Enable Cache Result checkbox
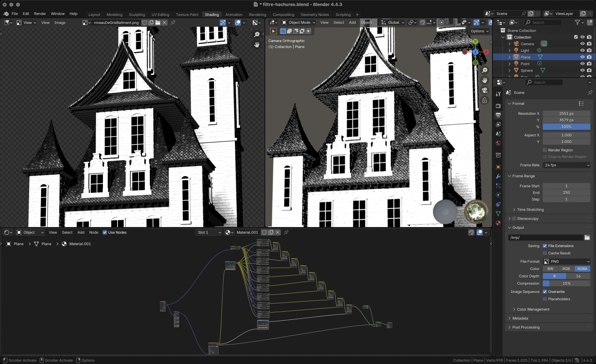This screenshot has width=596, height=364. 545,253
